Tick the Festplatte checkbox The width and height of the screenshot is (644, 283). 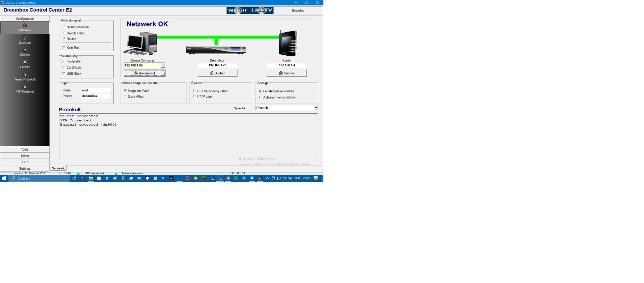coord(64,61)
